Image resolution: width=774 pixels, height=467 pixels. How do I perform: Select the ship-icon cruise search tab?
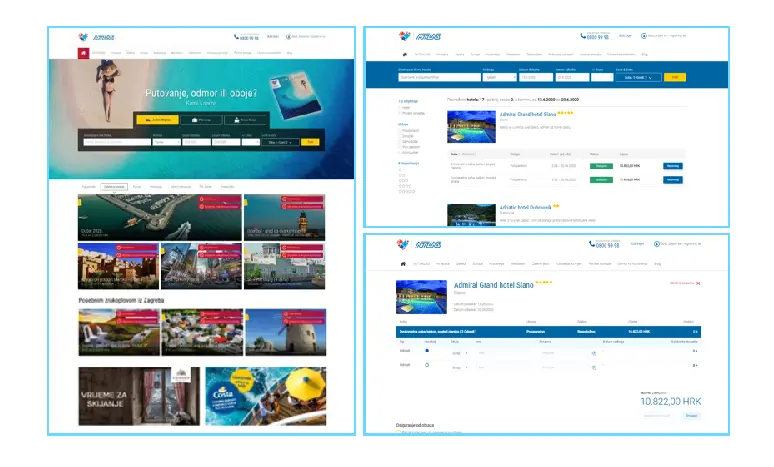click(245, 120)
